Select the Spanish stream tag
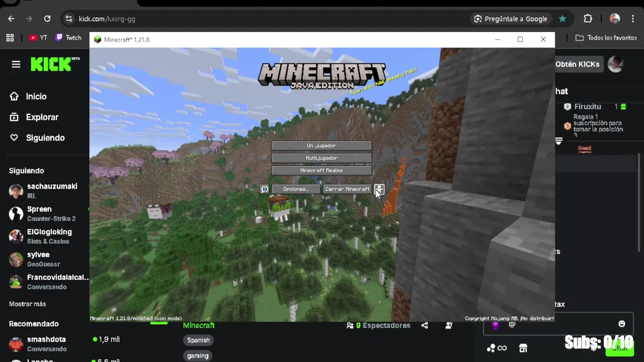644x362 pixels. [198, 340]
